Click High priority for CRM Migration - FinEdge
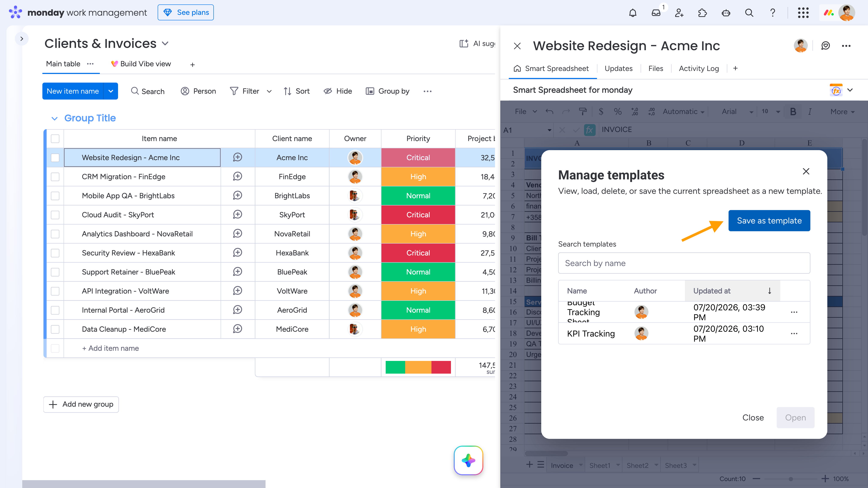 click(418, 177)
